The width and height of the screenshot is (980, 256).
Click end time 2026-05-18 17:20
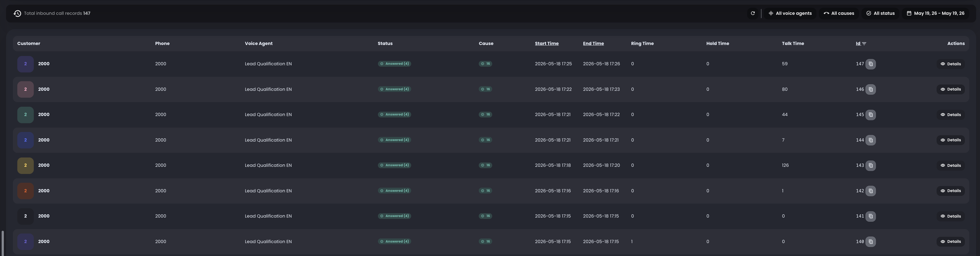[x=601, y=166]
